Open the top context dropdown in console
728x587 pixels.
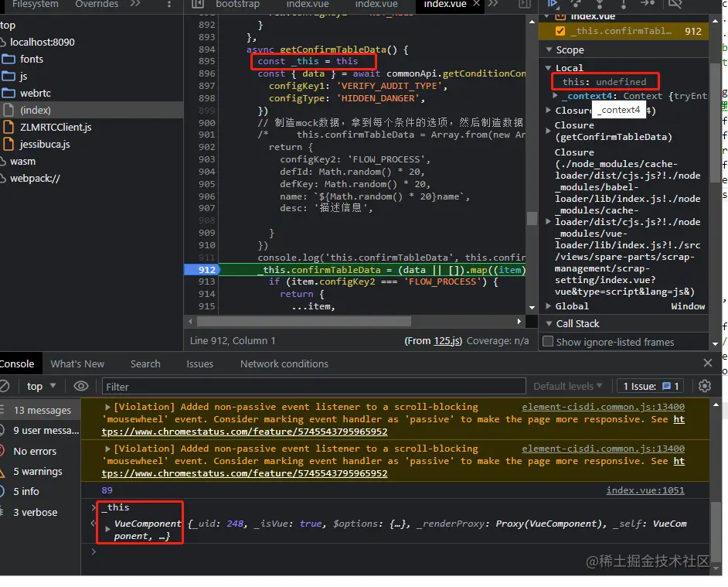coord(41,386)
